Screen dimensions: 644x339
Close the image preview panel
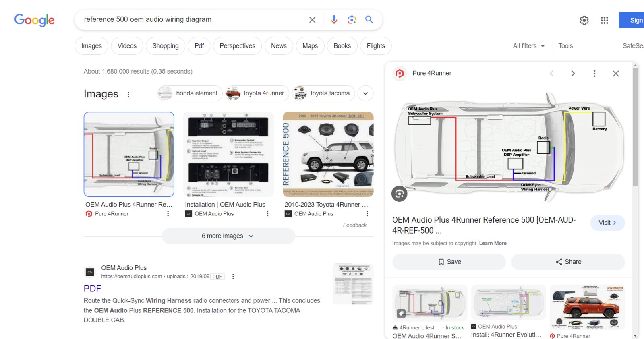point(615,73)
